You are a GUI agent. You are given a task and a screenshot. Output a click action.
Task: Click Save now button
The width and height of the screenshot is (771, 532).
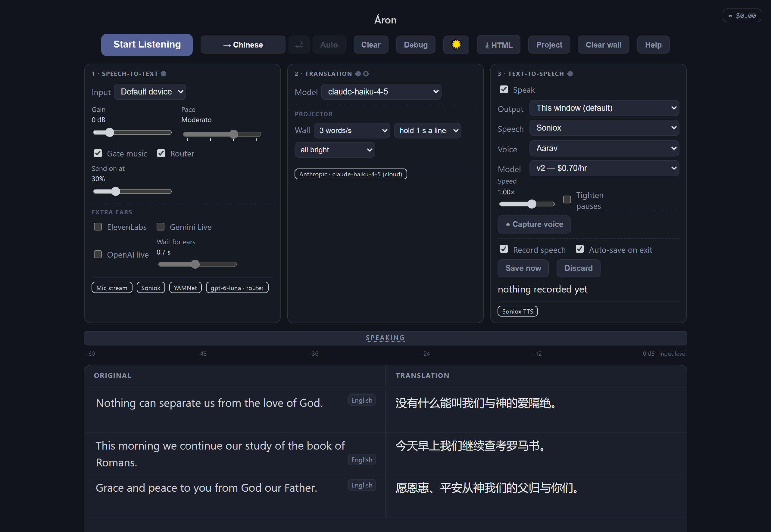coord(523,268)
